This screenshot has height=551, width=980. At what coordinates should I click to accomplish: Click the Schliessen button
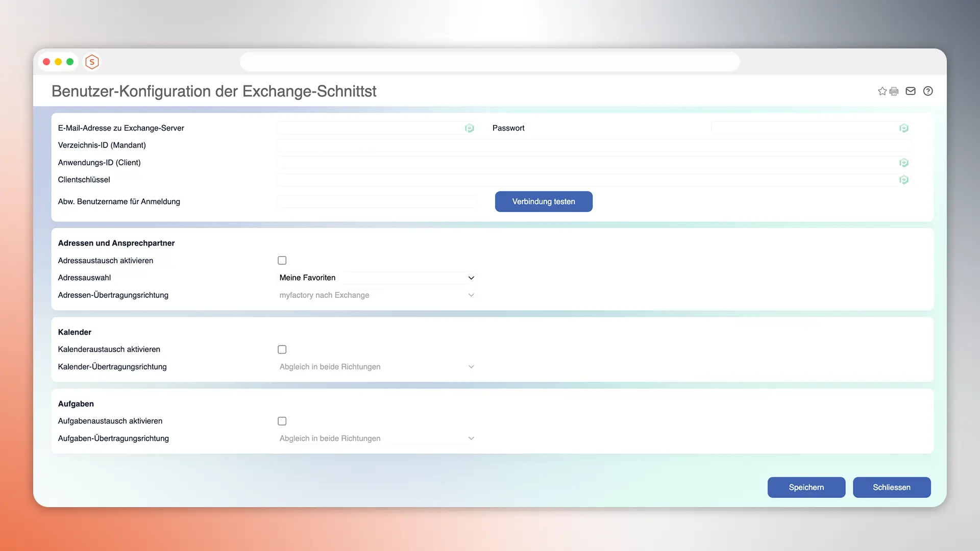tap(891, 487)
